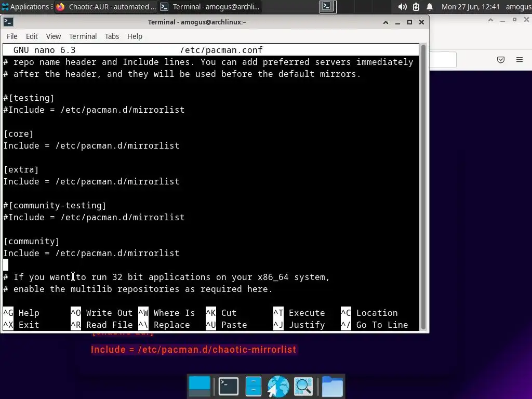This screenshot has width=532, height=399.
Task: Click the terminal icon in the top panel
Action: (328, 6)
